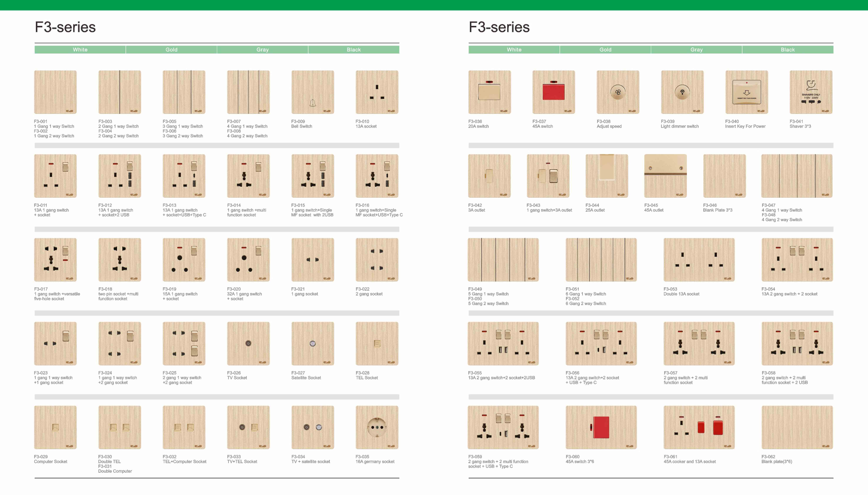The width and height of the screenshot is (868, 495).
Task: View the F3-017 versatile five-hole socket image
Action: coord(55,260)
